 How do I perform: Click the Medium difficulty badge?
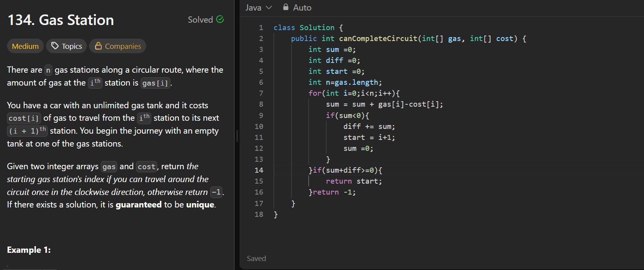(25, 46)
